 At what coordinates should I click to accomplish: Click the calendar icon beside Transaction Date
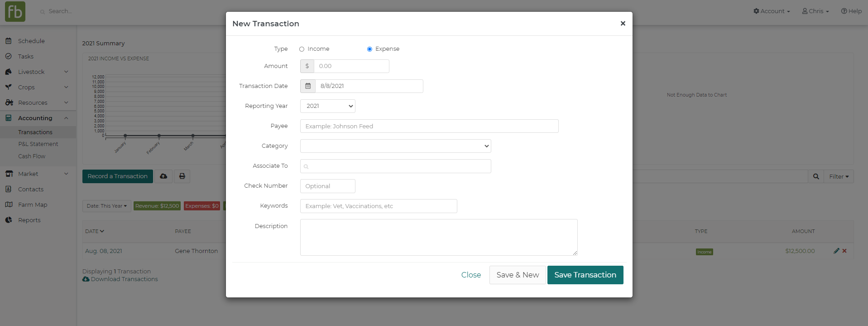(x=308, y=86)
